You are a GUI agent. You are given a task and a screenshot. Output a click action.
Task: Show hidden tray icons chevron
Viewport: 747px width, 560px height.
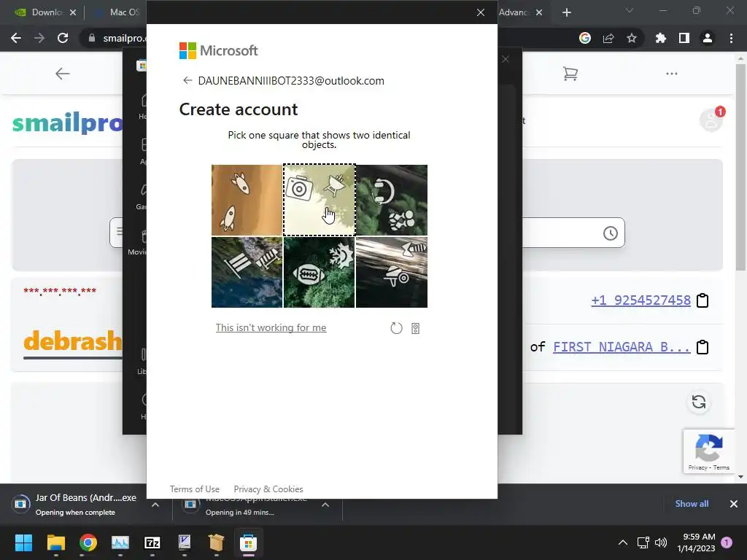point(623,542)
